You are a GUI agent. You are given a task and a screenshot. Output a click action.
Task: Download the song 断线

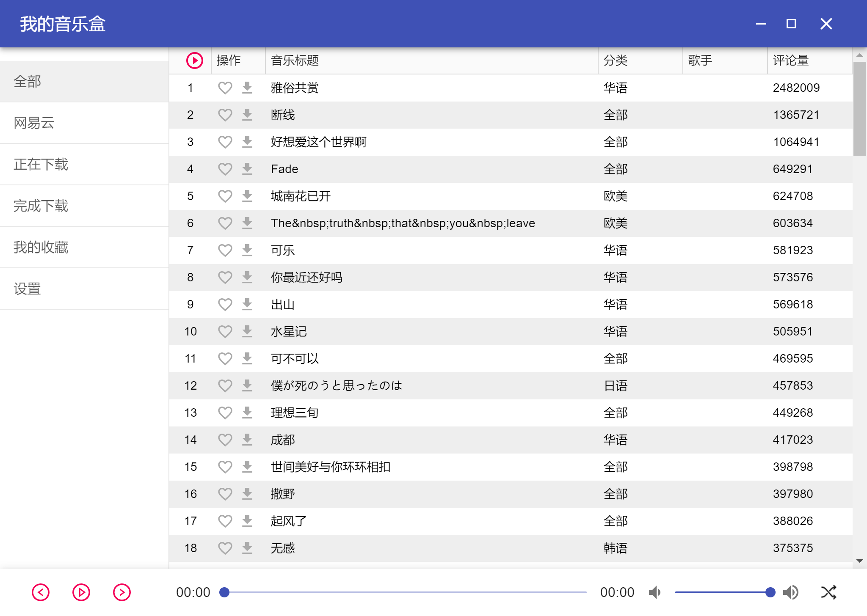point(247,115)
